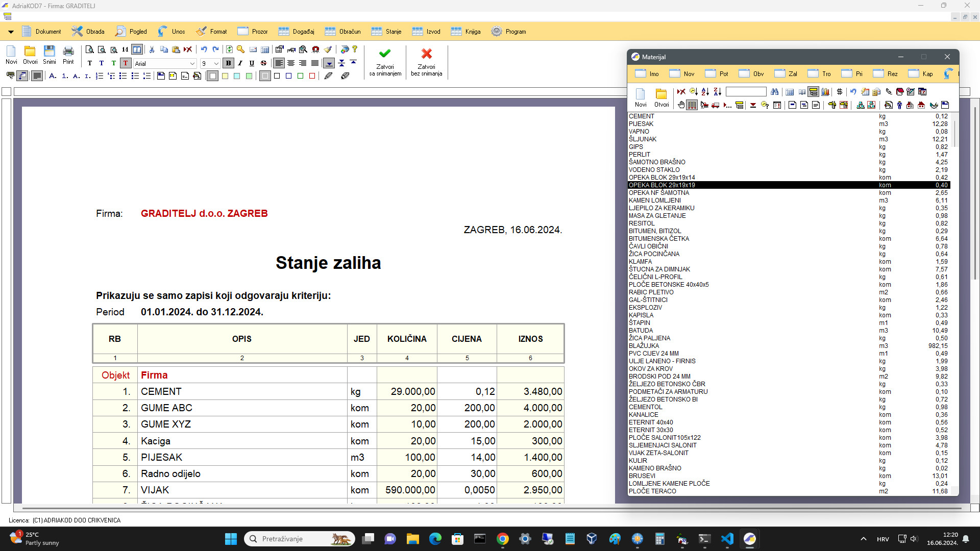Select BLAŽUJKA row in Materijal list
This screenshot has height=551, width=980.
[x=789, y=346]
